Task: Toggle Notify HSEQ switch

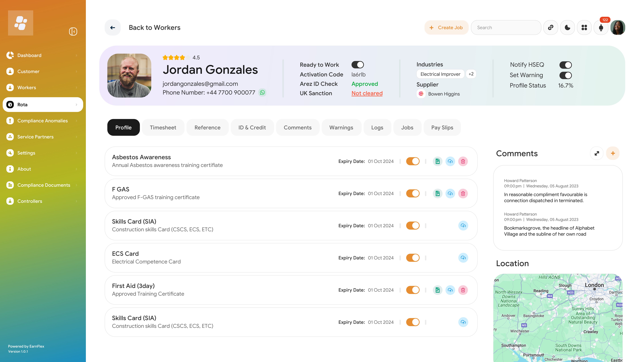Action: (x=566, y=65)
